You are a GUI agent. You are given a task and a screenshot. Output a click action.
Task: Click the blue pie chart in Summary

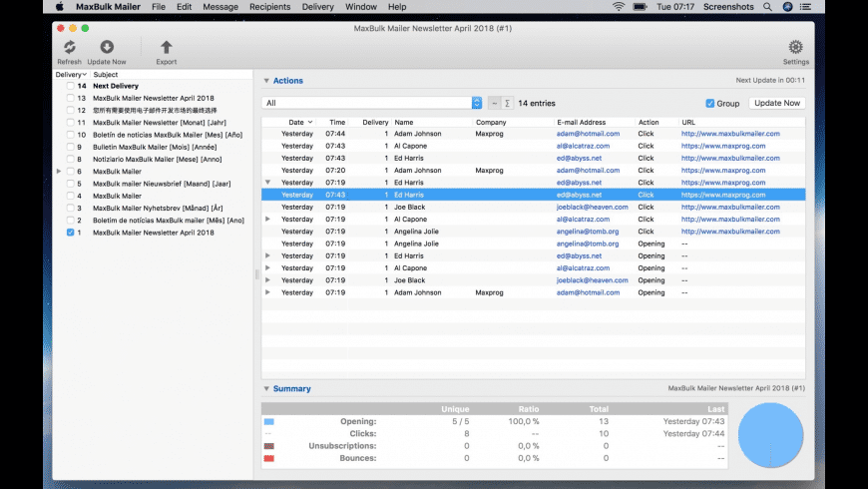click(x=770, y=435)
